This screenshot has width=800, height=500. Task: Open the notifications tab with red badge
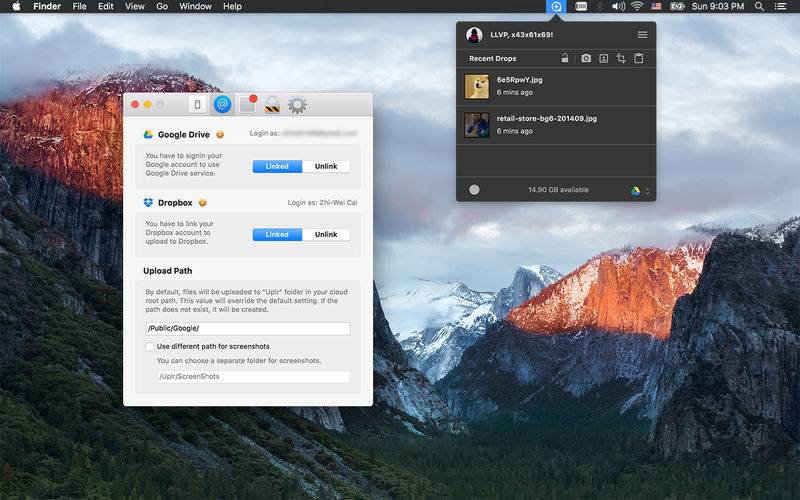point(248,104)
